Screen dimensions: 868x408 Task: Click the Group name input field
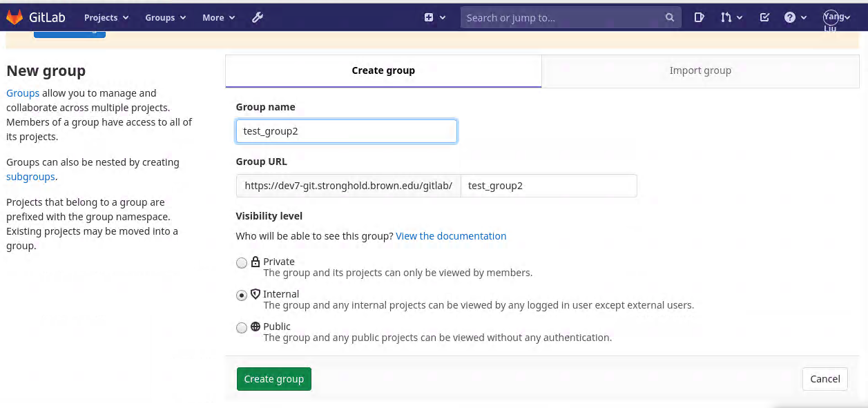pyautogui.click(x=346, y=131)
